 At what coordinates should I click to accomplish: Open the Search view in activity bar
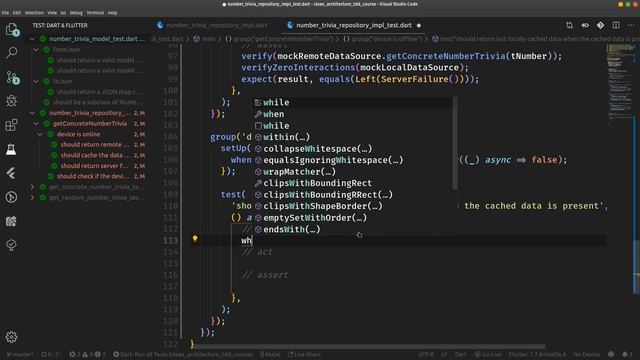[x=12, y=53]
